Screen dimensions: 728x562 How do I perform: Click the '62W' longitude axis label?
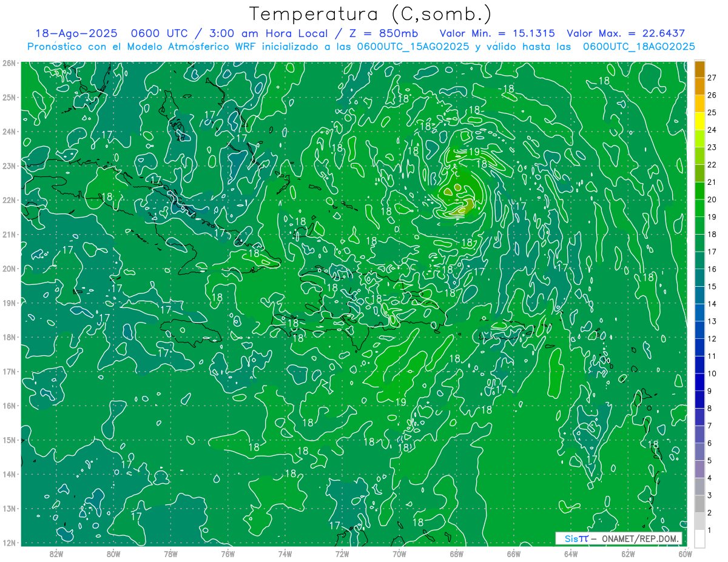point(628,554)
